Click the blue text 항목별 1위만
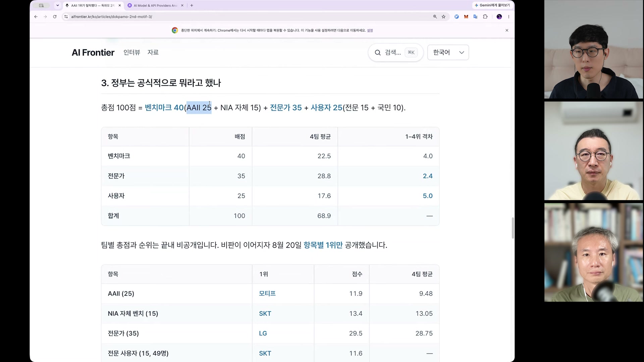The width and height of the screenshot is (644, 362). (323, 245)
